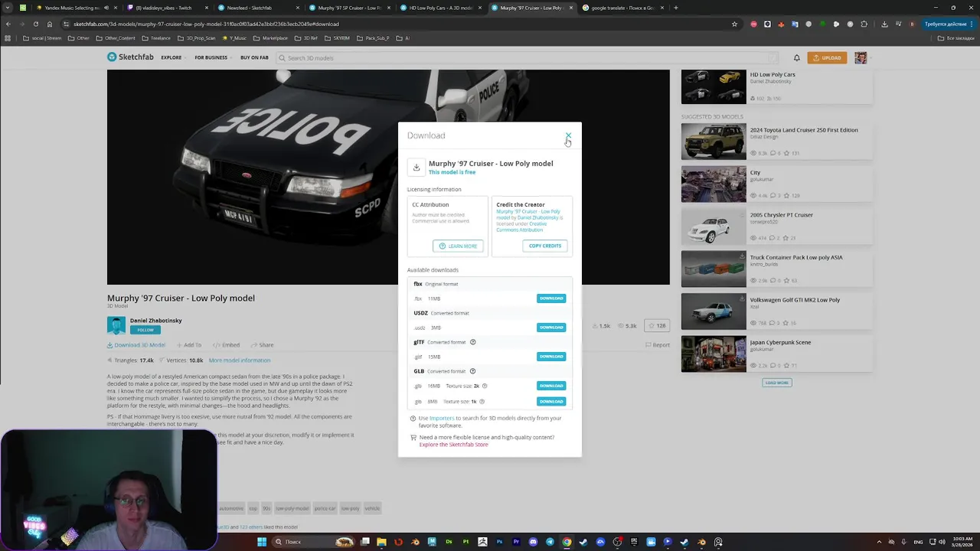Download the glTF 15MB file
This screenshot has width=980, height=551.
551,357
